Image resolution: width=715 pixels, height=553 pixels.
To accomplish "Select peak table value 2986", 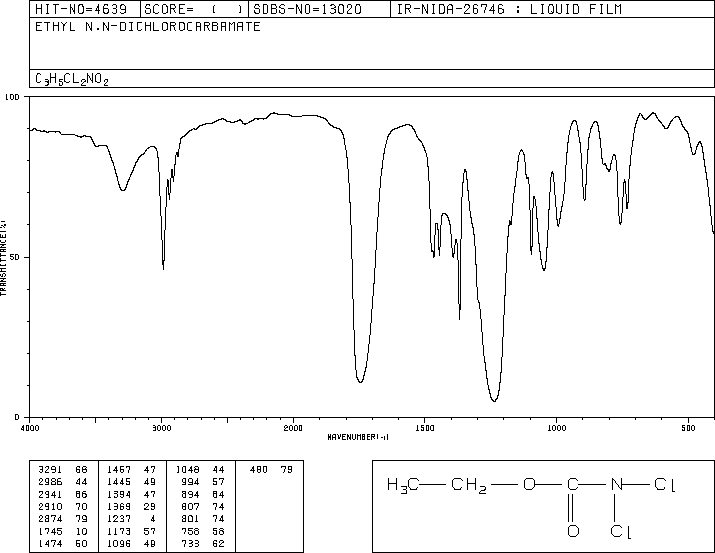I will (50, 482).
